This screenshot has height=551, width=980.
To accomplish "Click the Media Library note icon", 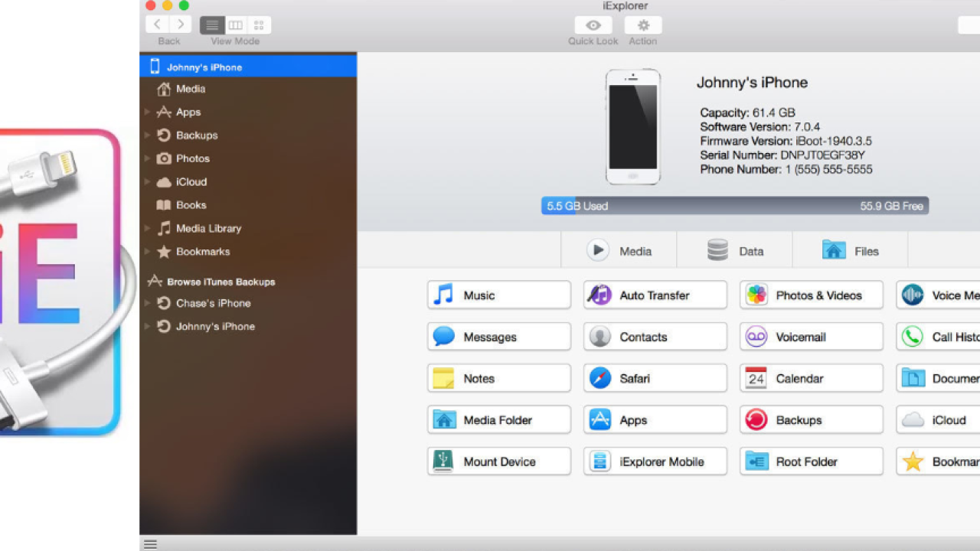I will tap(164, 228).
